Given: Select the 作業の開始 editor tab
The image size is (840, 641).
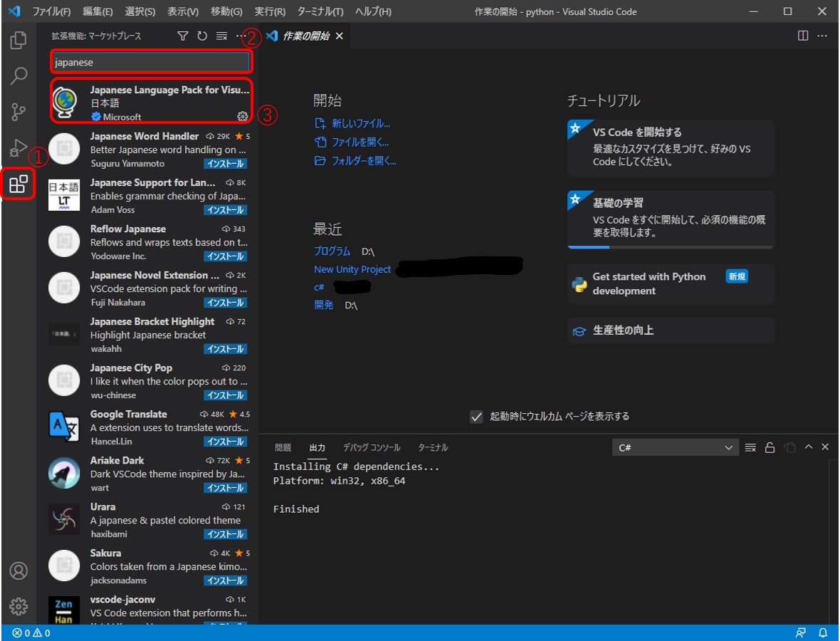Looking at the screenshot, I should pyautogui.click(x=305, y=36).
